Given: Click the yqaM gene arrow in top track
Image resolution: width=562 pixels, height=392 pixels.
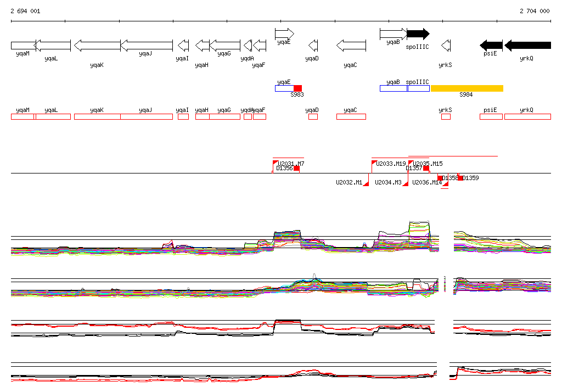Looking at the screenshot, I should 24,46.
